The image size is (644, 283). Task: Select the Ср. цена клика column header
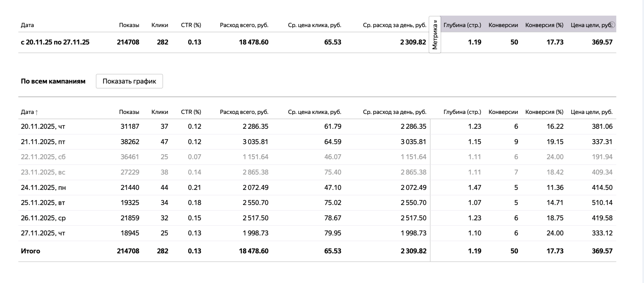(x=315, y=112)
